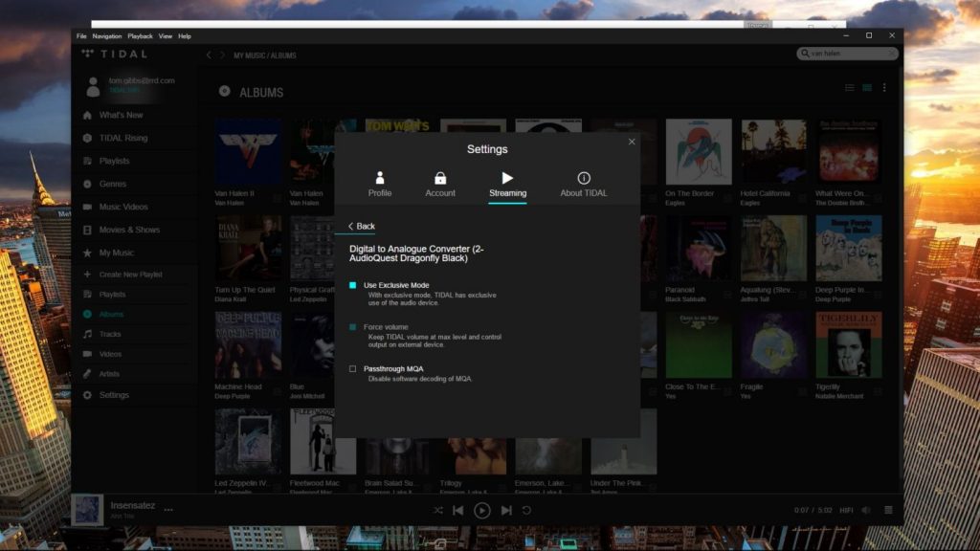Image resolution: width=980 pixels, height=551 pixels.
Task: Open Artists in My Music list
Action: coord(109,374)
